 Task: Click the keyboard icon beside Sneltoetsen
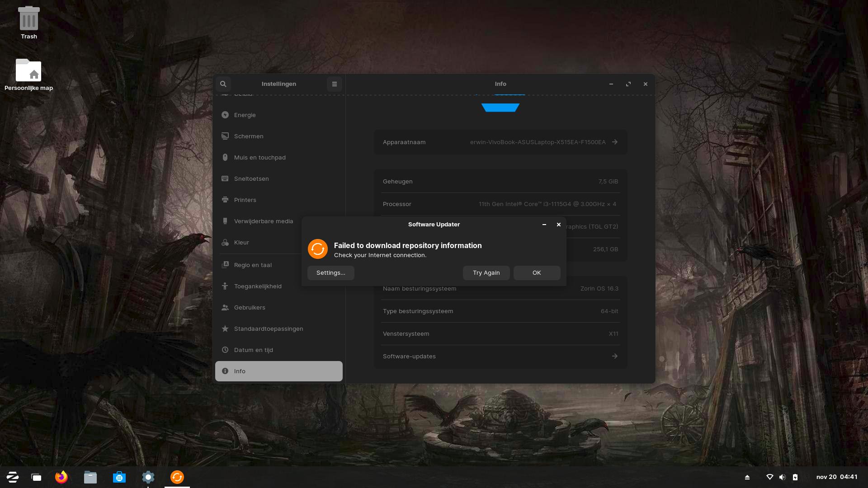pos(225,178)
